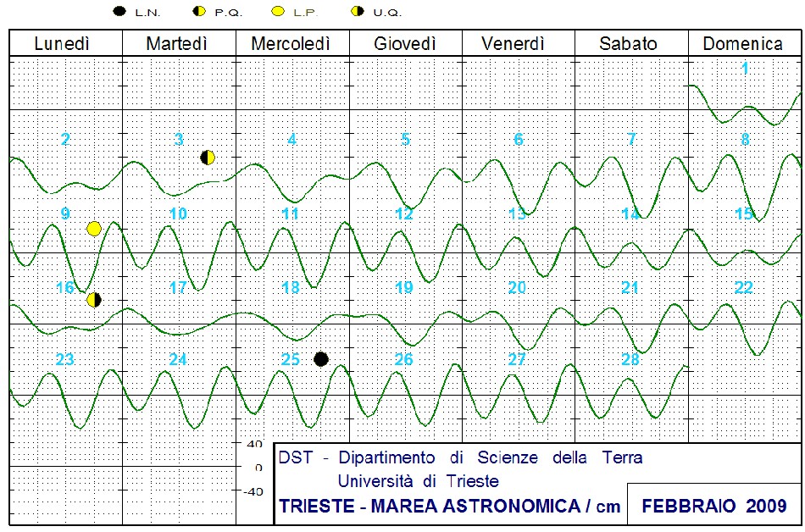Click day number 16

pos(65,287)
